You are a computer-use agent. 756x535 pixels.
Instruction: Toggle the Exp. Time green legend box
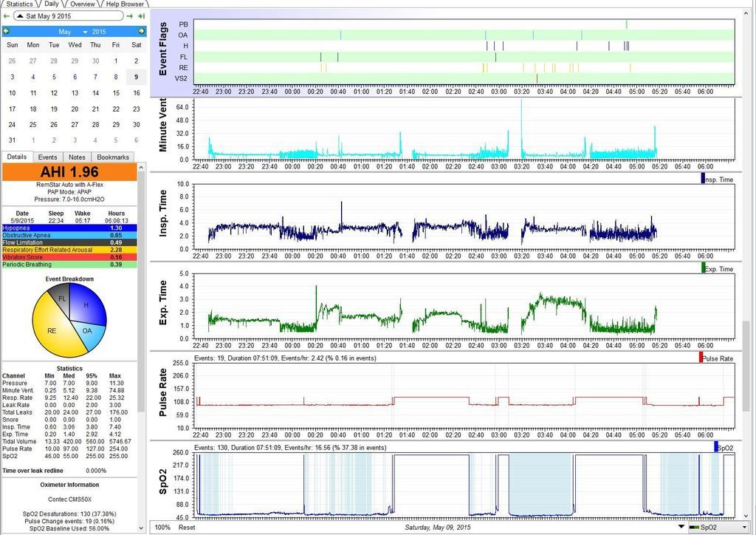point(703,267)
